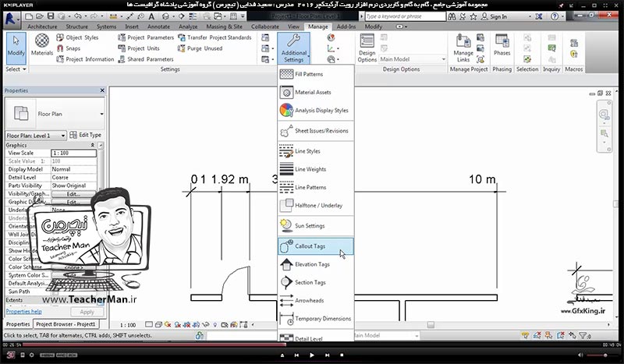Image resolution: width=624 pixels, height=364 pixels.
Task: Open Line Patterns entry
Action: tap(316, 187)
